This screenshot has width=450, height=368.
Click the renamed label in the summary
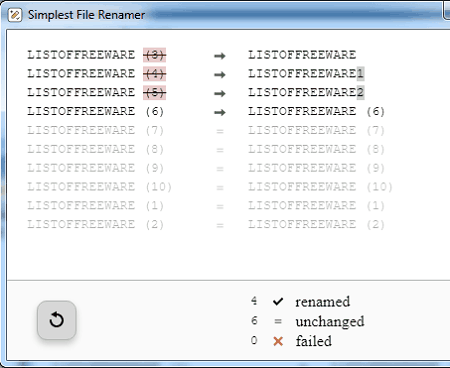click(323, 302)
